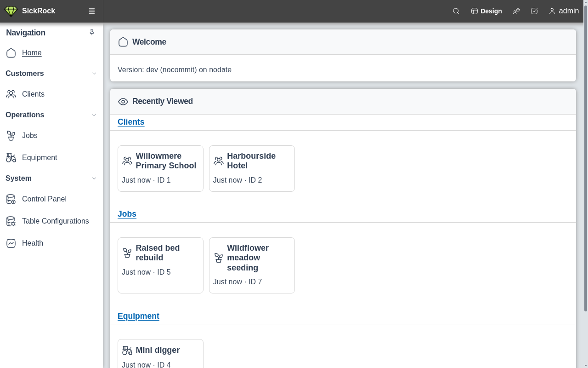Open the Equipment heading link
The width and height of the screenshot is (588, 368).
(138, 316)
